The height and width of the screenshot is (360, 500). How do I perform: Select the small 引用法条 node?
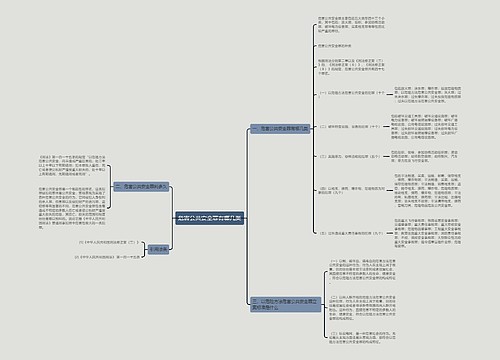tap(158, 249)
